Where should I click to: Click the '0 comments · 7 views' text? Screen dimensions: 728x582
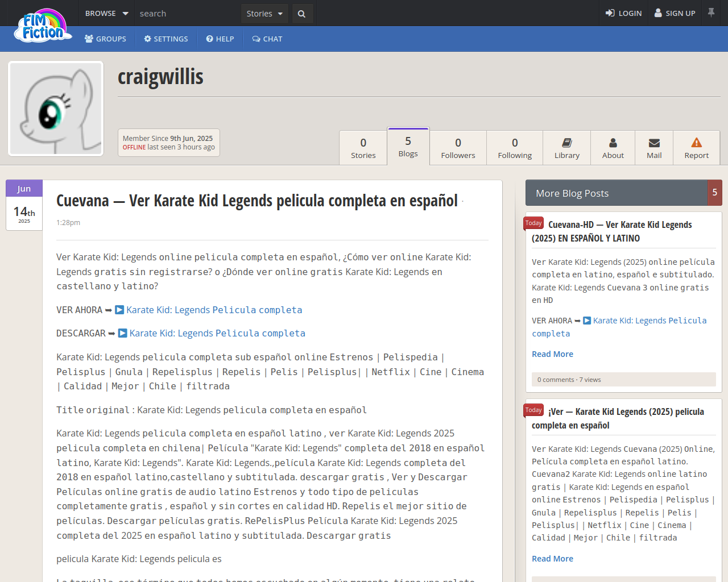[x=569, y=380]
